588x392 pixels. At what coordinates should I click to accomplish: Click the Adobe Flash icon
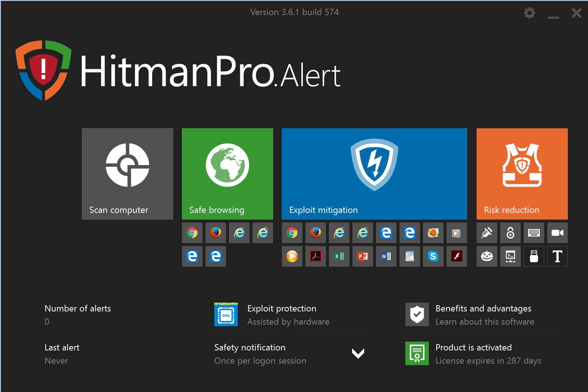(x=457, y=256)
